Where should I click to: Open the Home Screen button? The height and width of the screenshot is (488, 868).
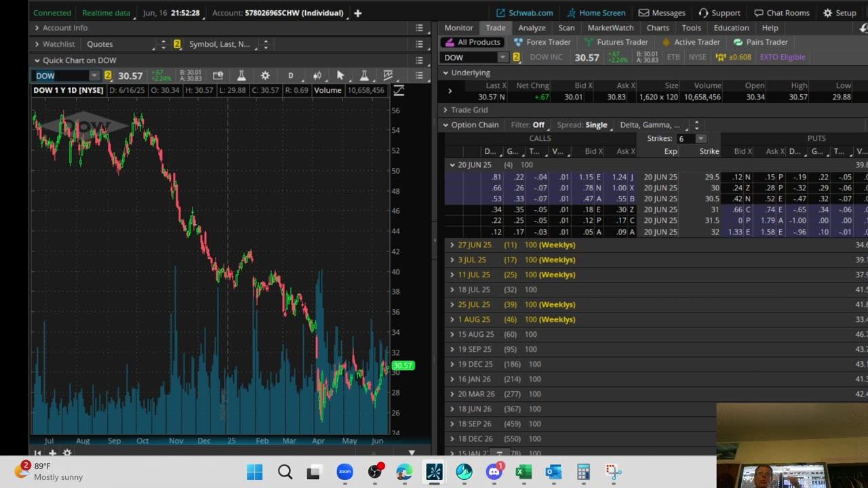596,13
